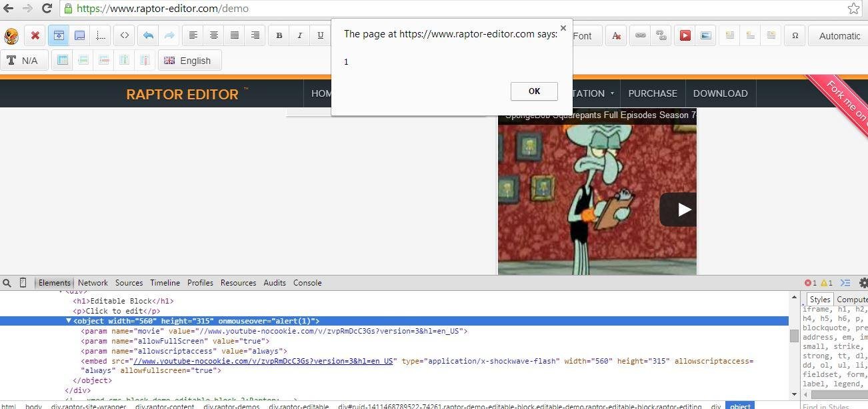
Task: Insert table column icon
Action: (125, 60)
